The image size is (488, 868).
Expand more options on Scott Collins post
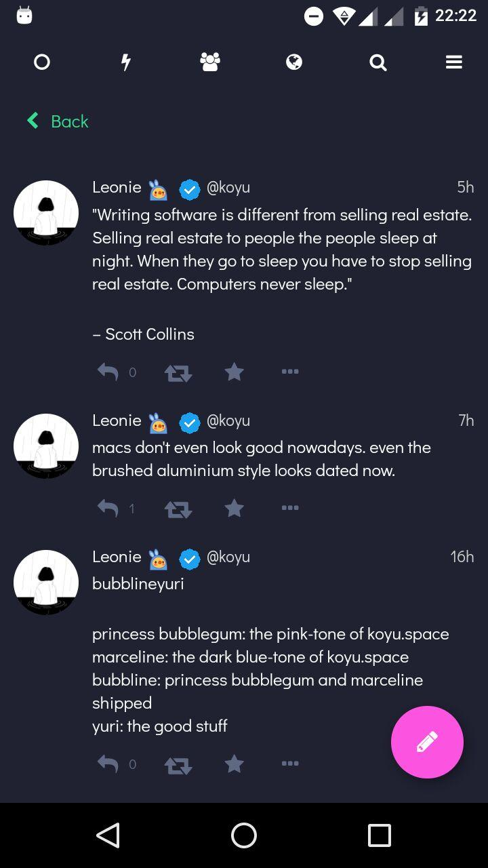click(290, 372)
